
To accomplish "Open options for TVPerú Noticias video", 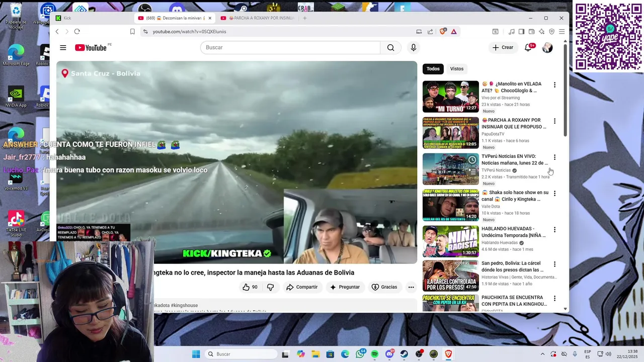I will (554, 157).
